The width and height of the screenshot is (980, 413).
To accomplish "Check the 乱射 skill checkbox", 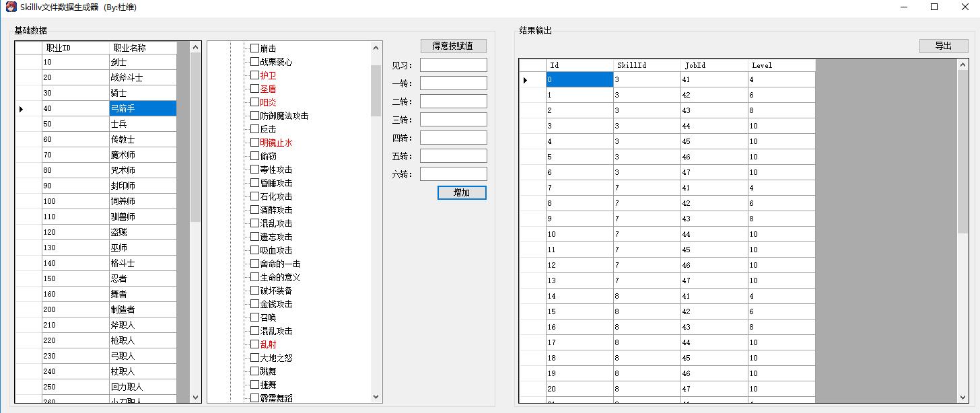I will 254,344.
